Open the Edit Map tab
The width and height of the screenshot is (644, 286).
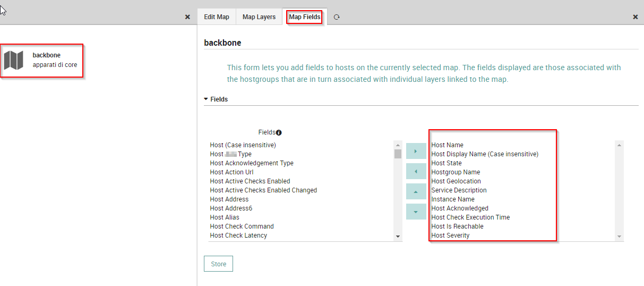click(217, 17)
